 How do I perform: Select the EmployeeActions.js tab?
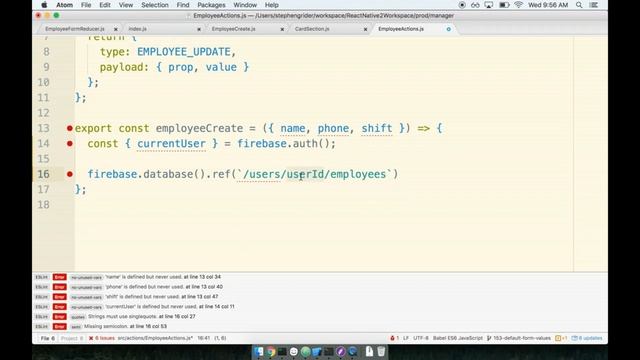click(x=401, y=29)
